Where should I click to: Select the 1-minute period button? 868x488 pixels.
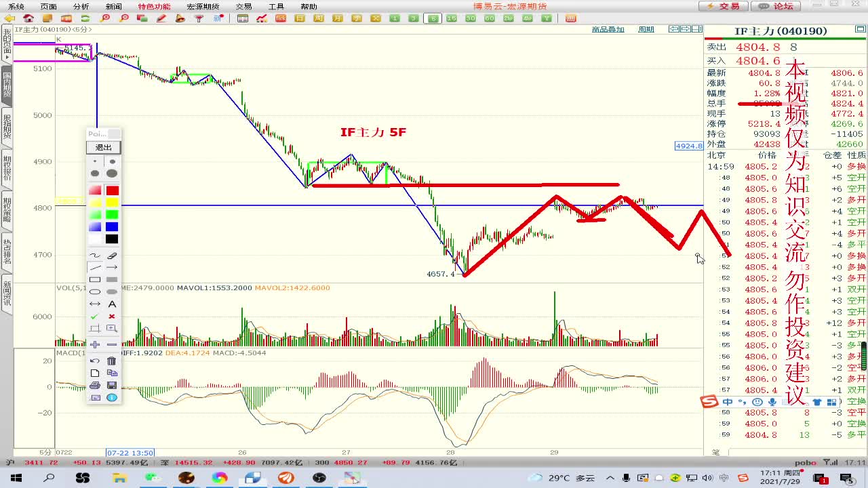[395, 18]
